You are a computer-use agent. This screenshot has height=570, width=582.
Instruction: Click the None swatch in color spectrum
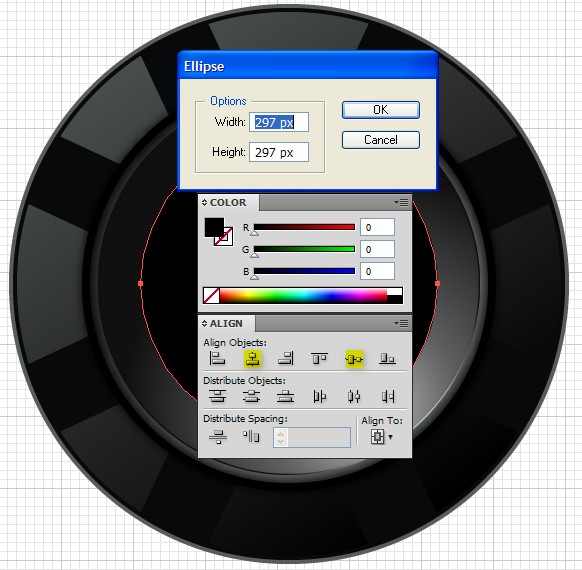pyautogui.click(x=212, y=296)
